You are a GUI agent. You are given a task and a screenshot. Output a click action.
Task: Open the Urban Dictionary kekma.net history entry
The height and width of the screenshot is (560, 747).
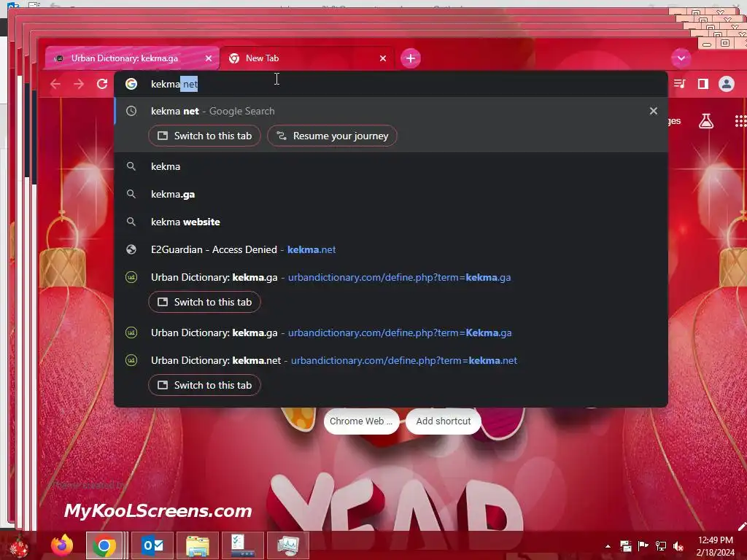(x=391, y=360)
